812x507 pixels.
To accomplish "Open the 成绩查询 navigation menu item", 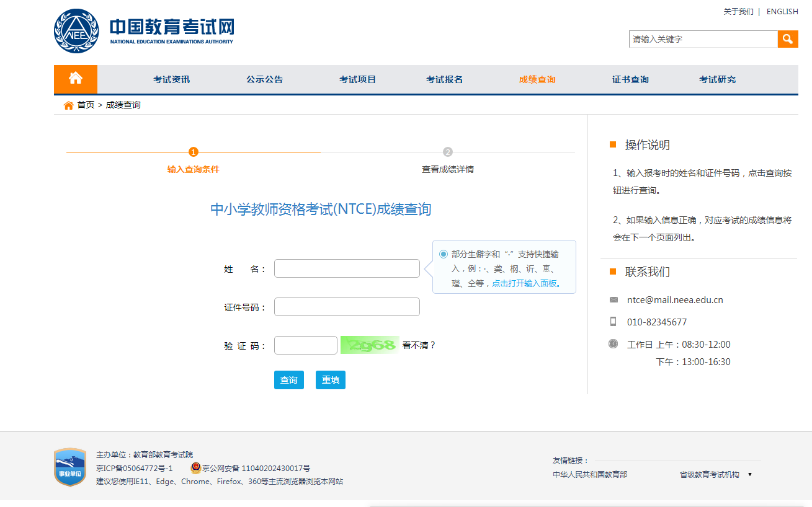I will point(537,79).
